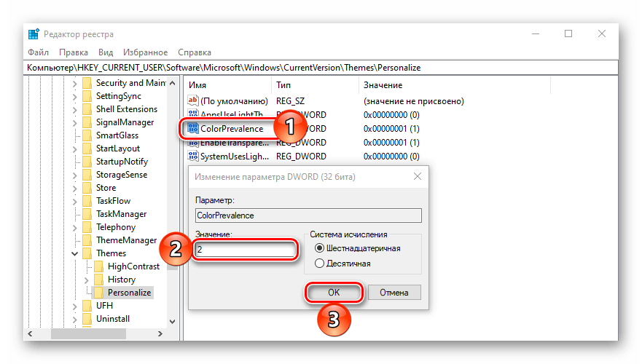Select the Шестнадцатеричная radio button

[318, 248]
